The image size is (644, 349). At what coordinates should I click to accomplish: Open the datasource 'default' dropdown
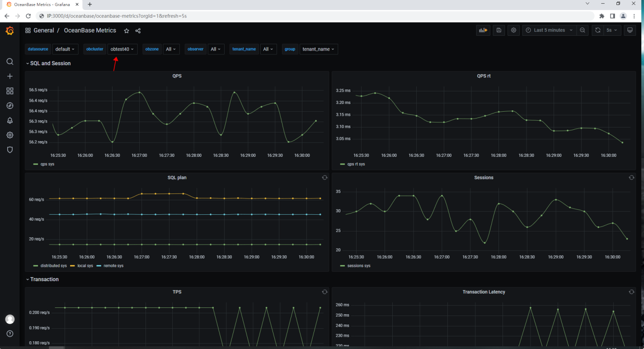click(x=65, y=49)
